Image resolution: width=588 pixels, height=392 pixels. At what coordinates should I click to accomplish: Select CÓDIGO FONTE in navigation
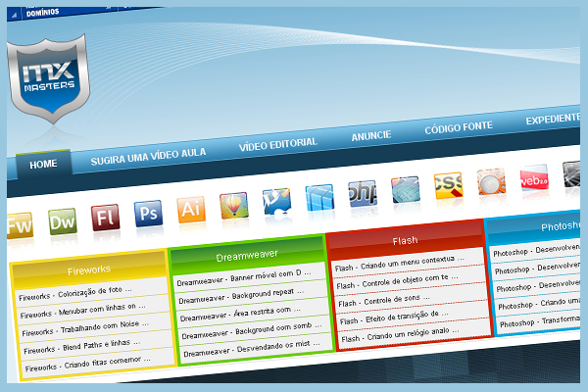459,127
